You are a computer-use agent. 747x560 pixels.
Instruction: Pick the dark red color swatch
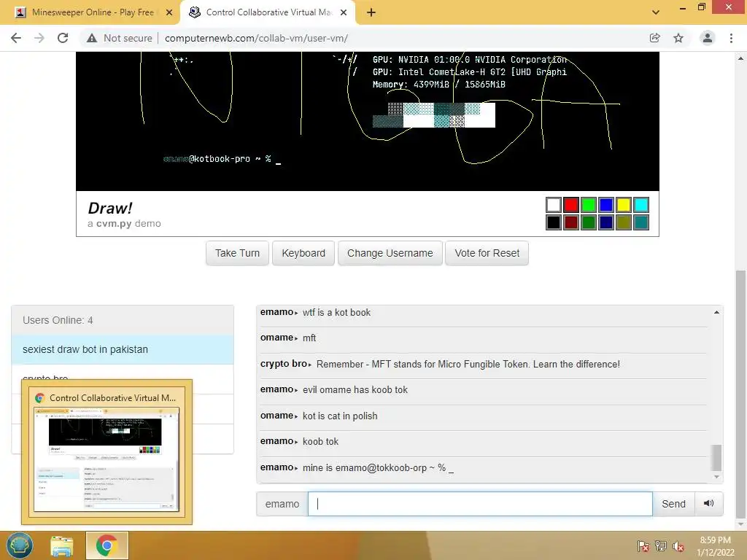coord(571,222)
